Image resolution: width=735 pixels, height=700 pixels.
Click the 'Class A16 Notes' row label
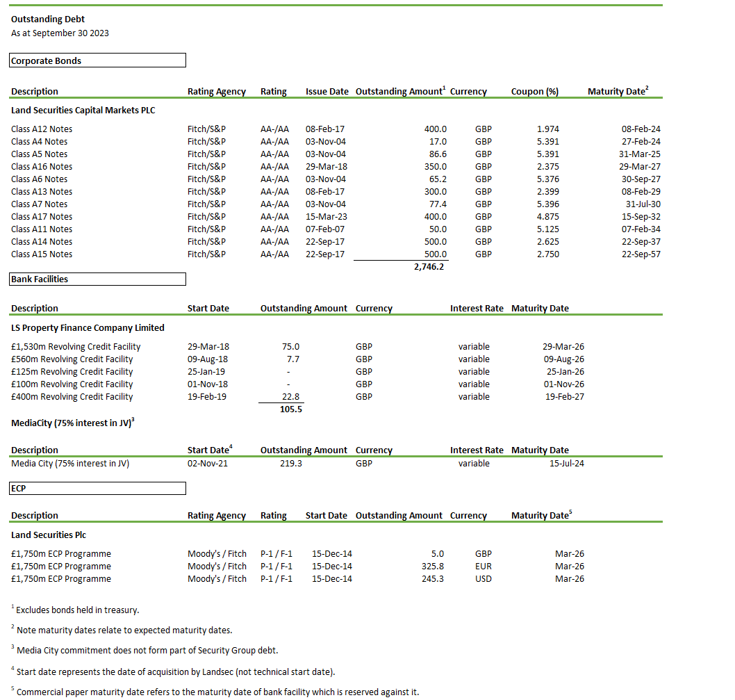(42, 167)
